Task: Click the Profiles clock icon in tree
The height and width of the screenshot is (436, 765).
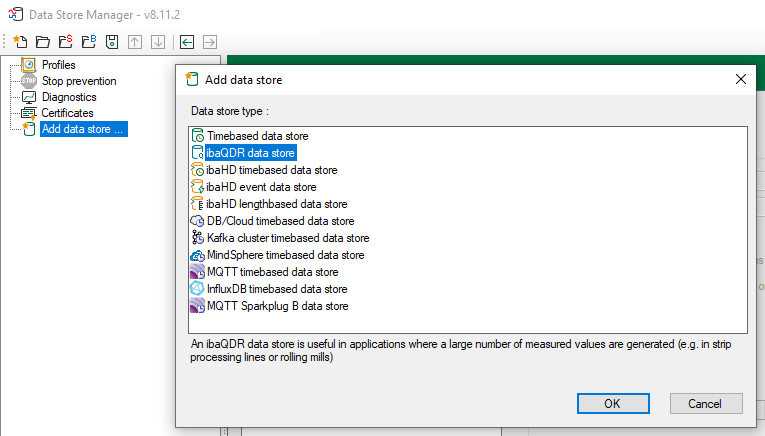Action: 29,64
